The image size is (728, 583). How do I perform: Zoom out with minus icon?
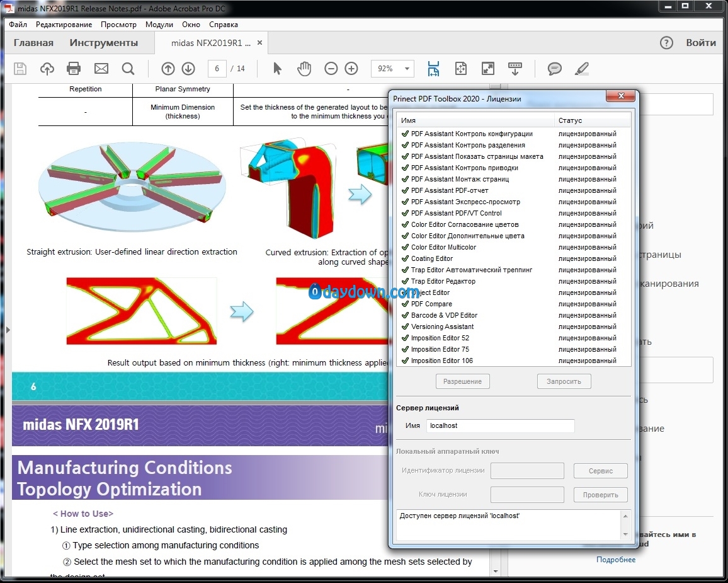(331, 69)
